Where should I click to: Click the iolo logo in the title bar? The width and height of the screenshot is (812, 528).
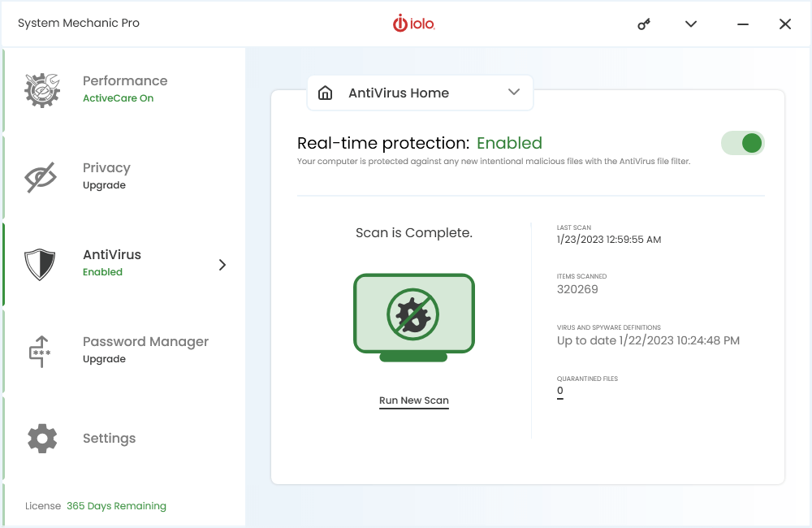click(413, 24)
